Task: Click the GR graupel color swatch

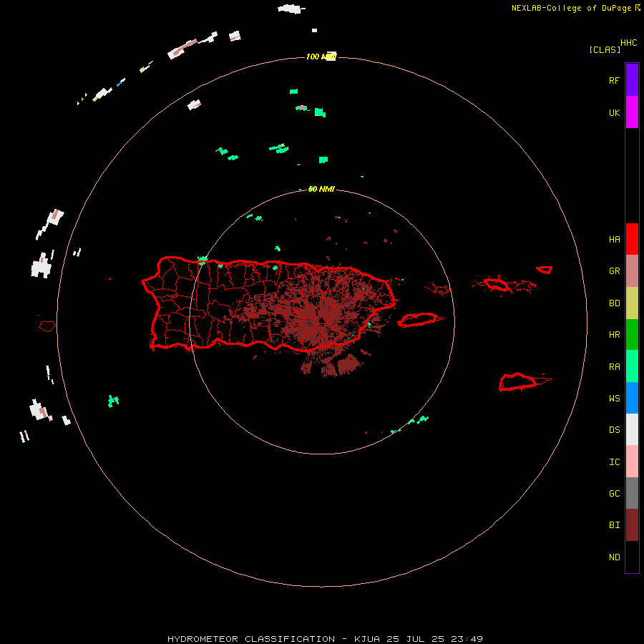Action: (632, 271)
